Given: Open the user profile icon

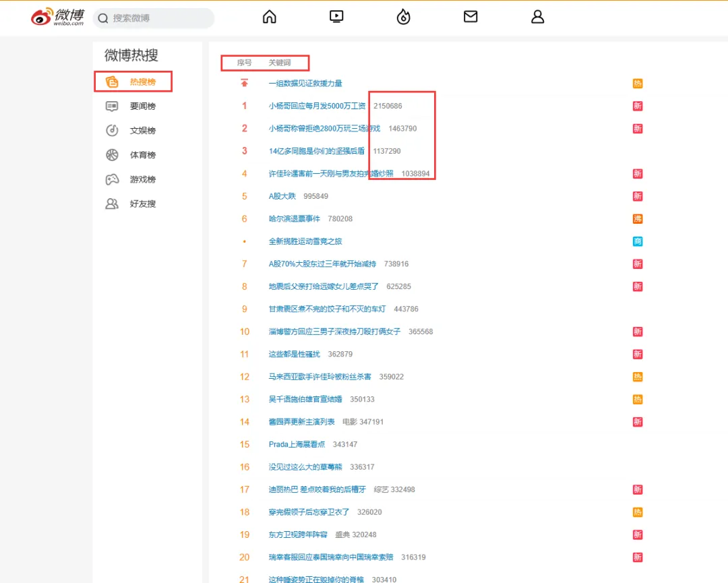Looking at the screenshot, I should pyautogui.click(x=538, y=17).
